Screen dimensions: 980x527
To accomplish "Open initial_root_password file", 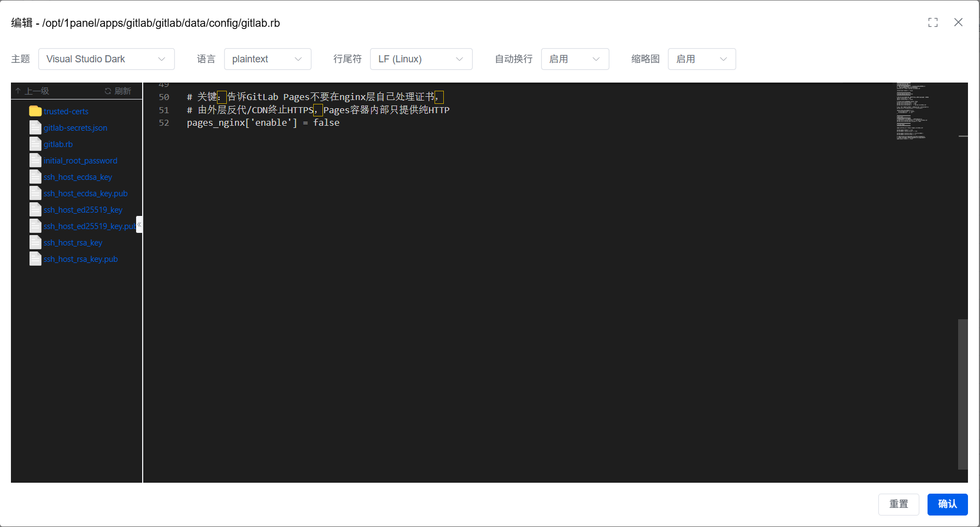I will (80, 161).
